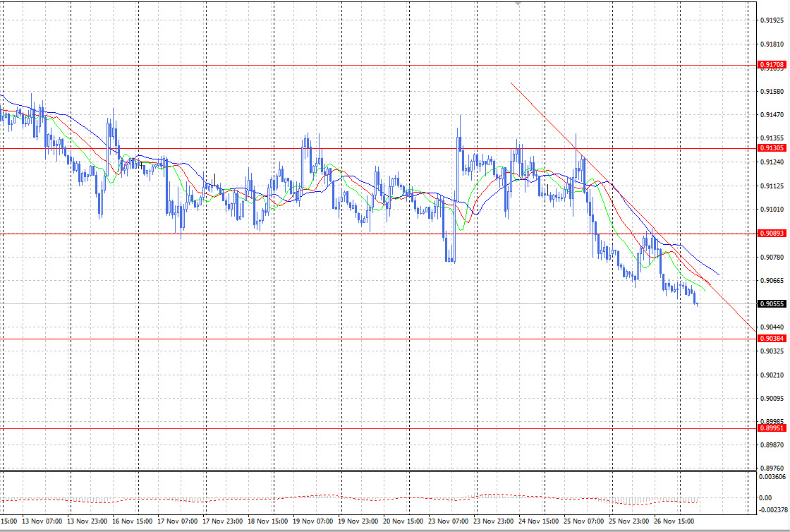Screen dimensions: 790x532
Task: Click the price scale value 0.89760
Action: [772, 468]
